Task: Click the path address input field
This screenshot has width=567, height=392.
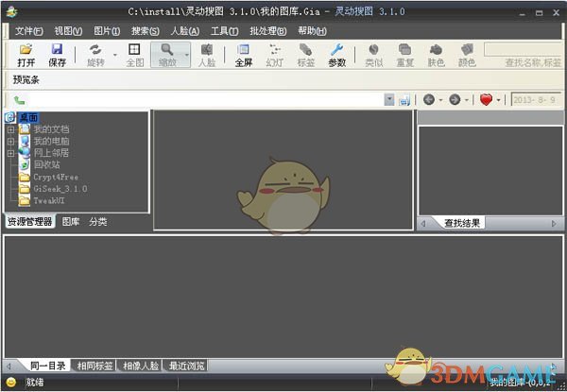Action: (x=204, y=100)
